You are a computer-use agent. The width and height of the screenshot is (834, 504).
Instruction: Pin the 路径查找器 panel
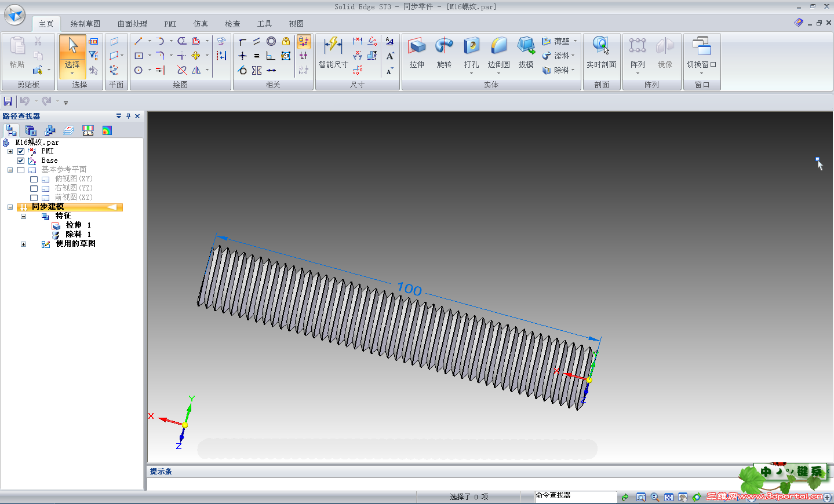point(128,116)
